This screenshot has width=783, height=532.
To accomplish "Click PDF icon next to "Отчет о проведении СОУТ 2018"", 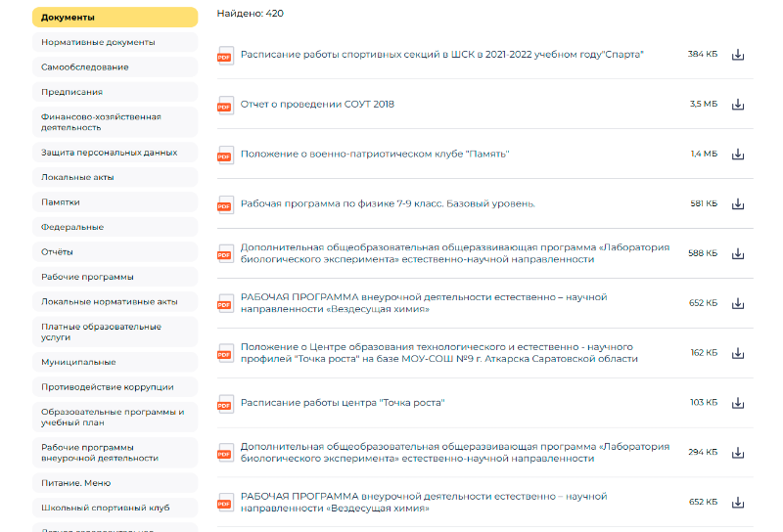I will pyautogui.click(x=225, y=105).
